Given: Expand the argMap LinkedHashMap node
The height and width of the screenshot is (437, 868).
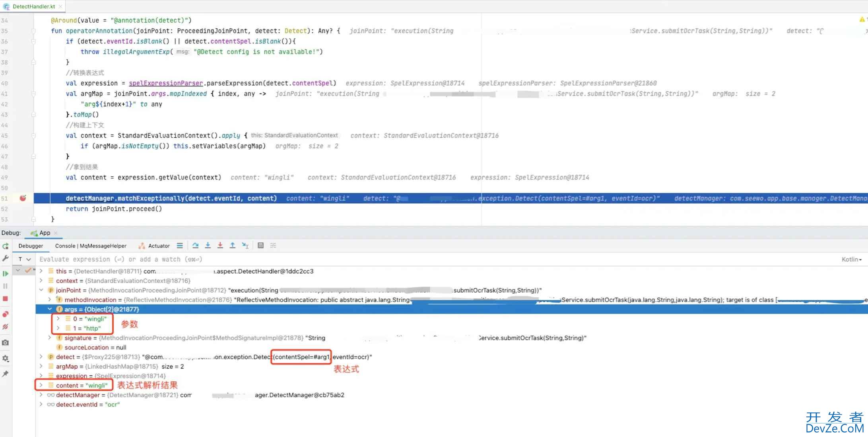Looking at the screenshot, I should tap(41, 367).
